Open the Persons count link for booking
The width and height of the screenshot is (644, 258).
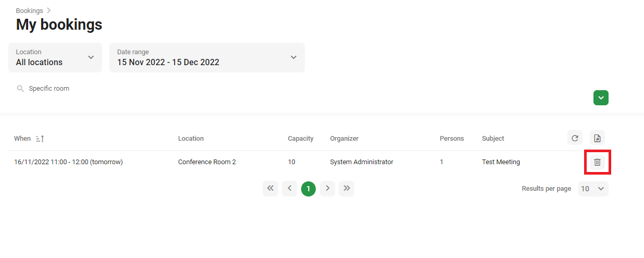tap(441, 162)
